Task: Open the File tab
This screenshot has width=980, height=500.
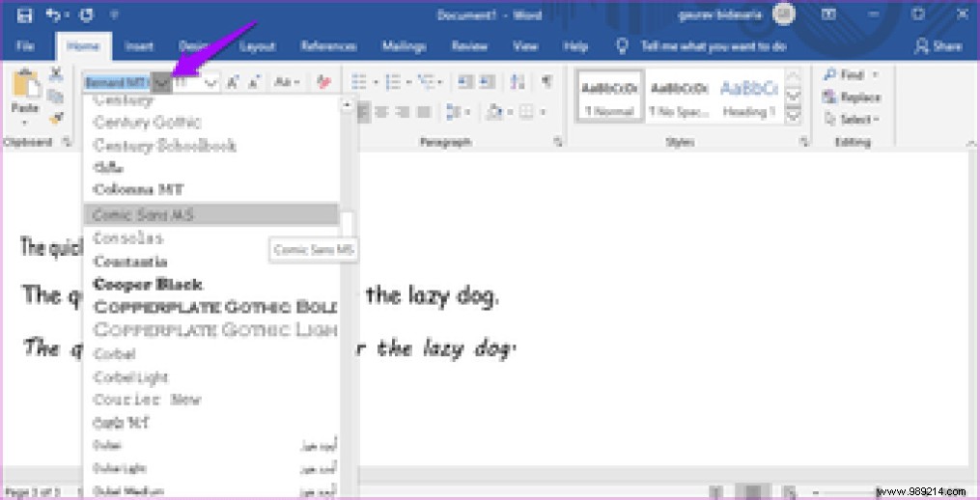Action: click(25, 46)
